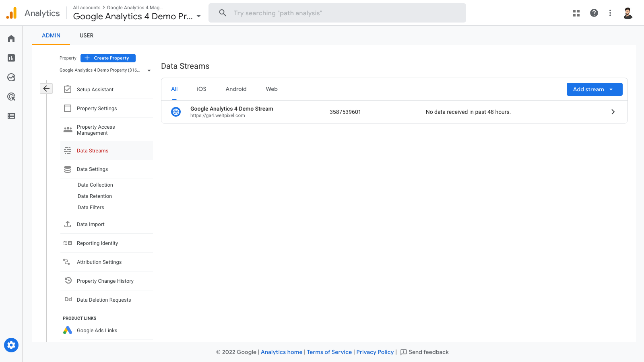Open the Explore icon in sidebar
This screenshot has width=644, height=362.
[11, 77]
